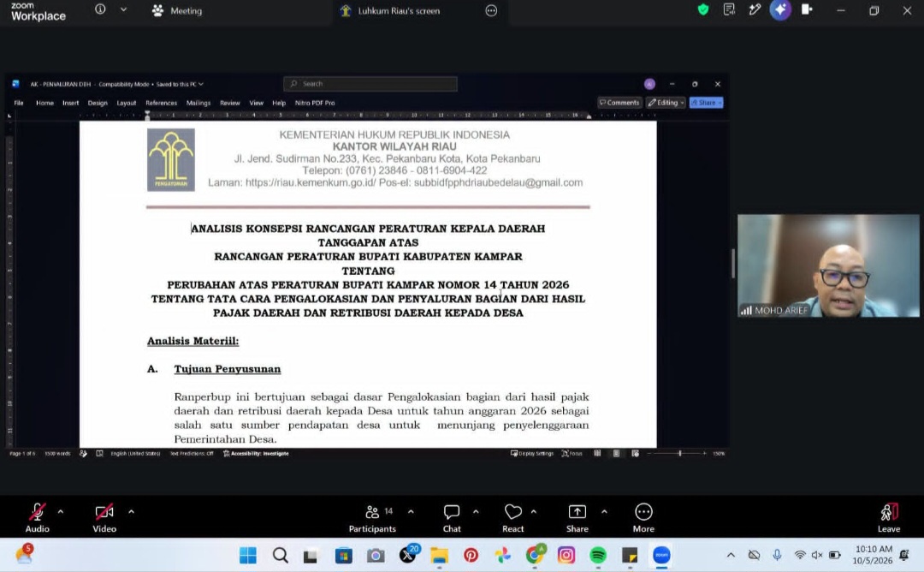Open Instagram from the taskbar
This screenshot has height=572, width=924.
566,555
